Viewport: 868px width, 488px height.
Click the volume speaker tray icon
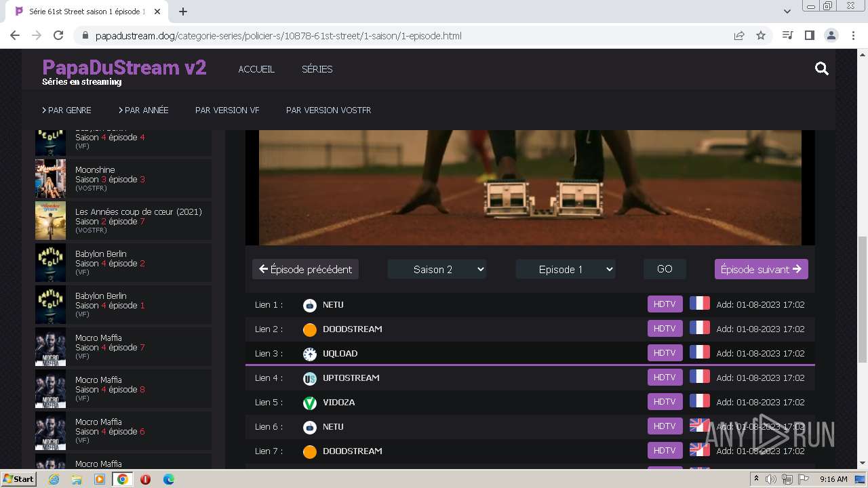771,479
